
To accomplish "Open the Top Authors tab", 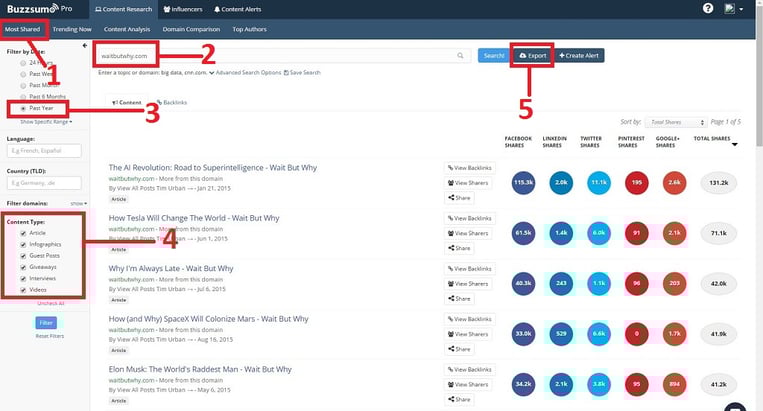I will coord(249,29).
